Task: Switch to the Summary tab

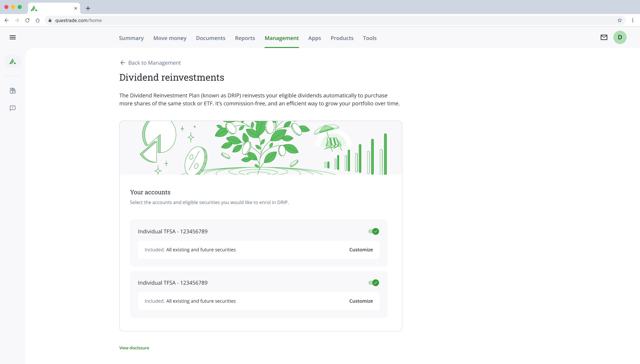Action: [131, 38]
